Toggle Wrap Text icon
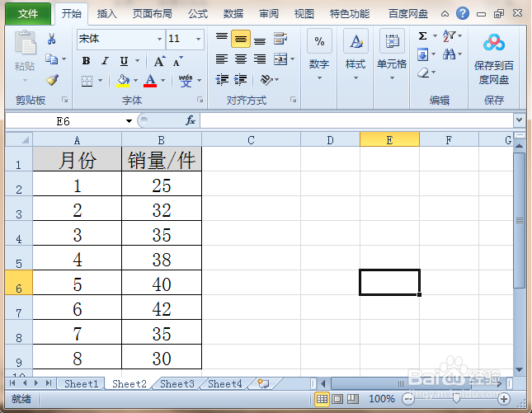This screenshot has width=532, height=413. tap(280, 39)
